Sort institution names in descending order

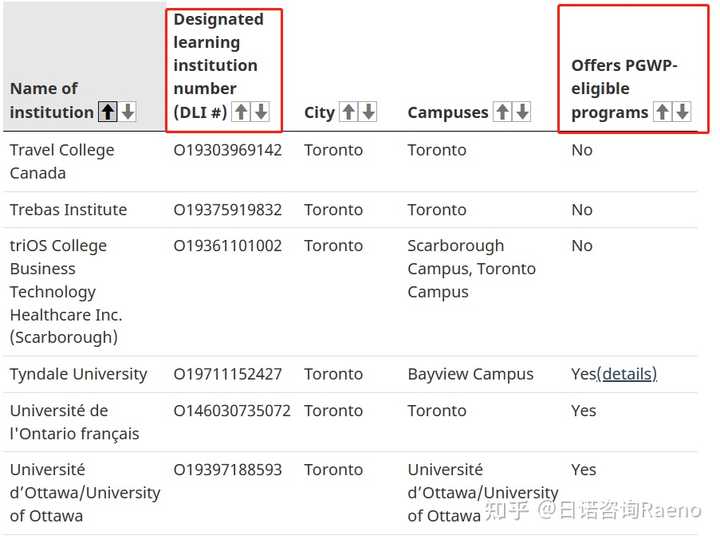127,112
